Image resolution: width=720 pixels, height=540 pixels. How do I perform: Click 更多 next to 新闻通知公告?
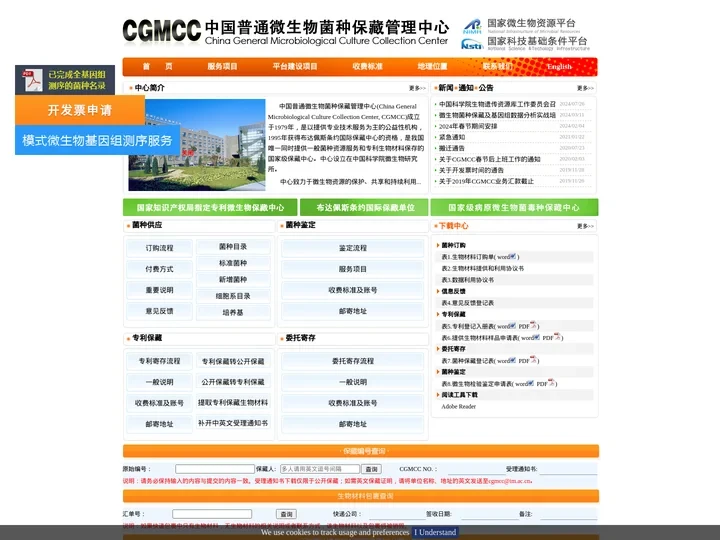(x=585, y=88)
